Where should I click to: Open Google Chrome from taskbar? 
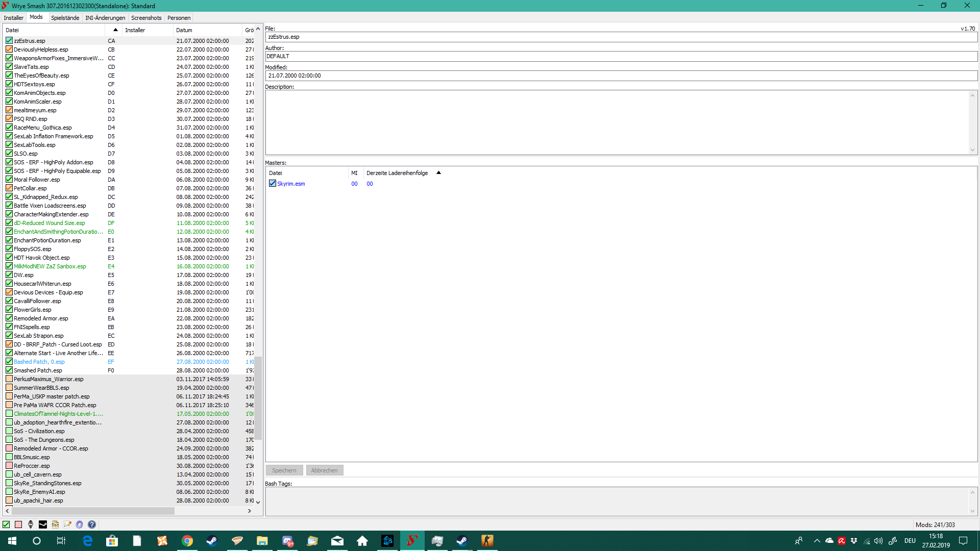click(187, 541)
